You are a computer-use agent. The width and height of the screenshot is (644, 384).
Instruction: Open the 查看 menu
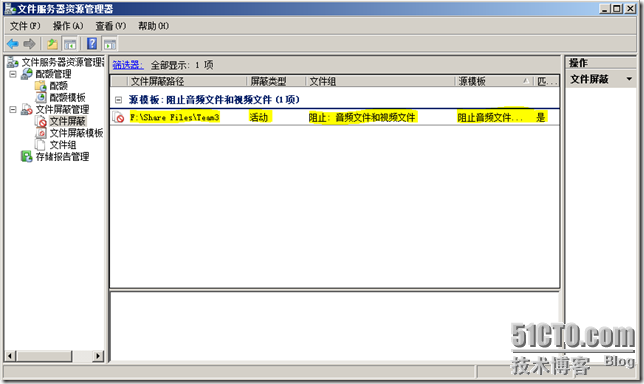tap(110, 26)
